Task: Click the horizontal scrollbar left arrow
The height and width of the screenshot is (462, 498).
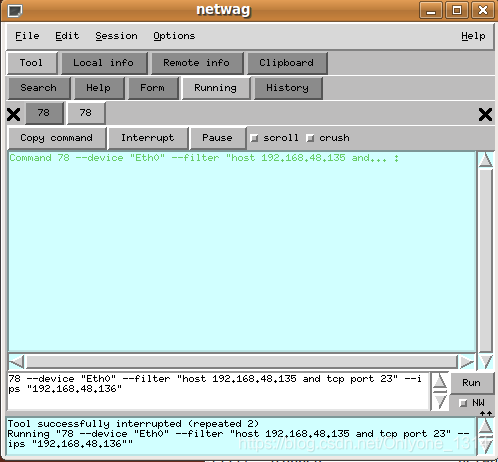Action: click(x=17, y=362)
